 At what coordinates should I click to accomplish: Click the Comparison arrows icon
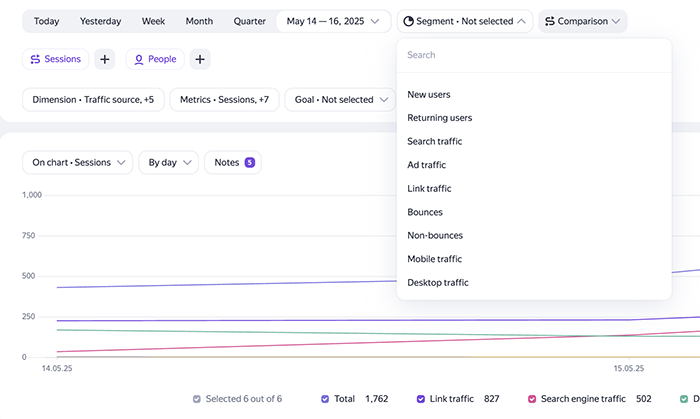(550, 21)
